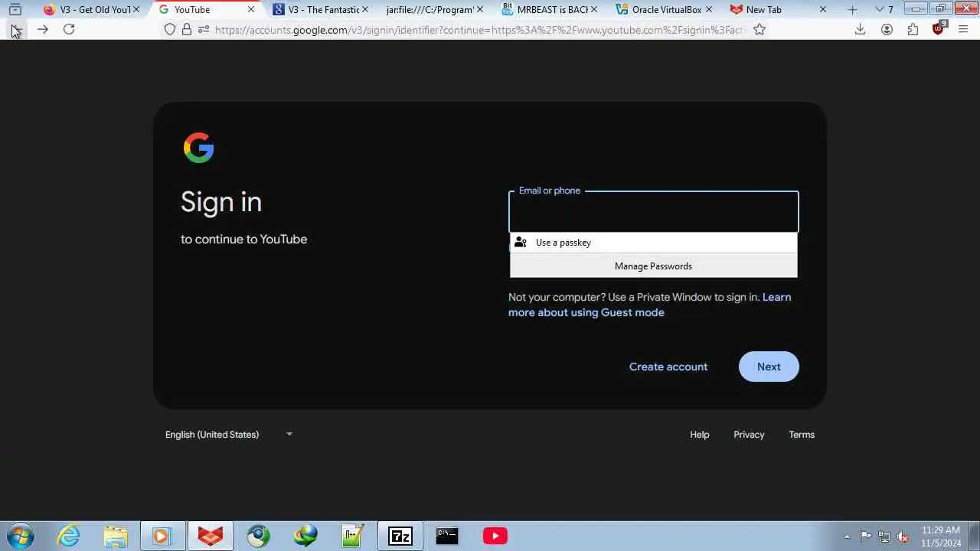Click the Google logo on sign-in card

click(x=198, y=148)
